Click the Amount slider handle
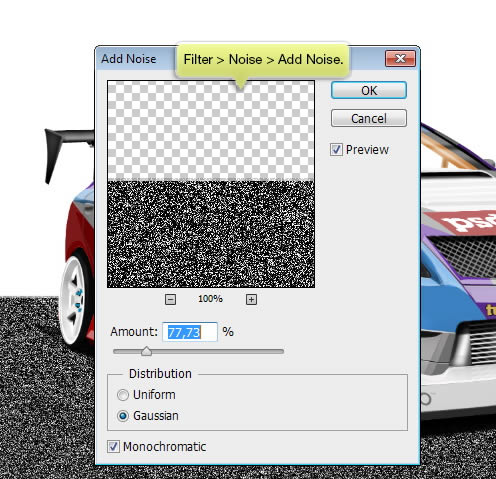The image size is (496, 479). (146, 351)
